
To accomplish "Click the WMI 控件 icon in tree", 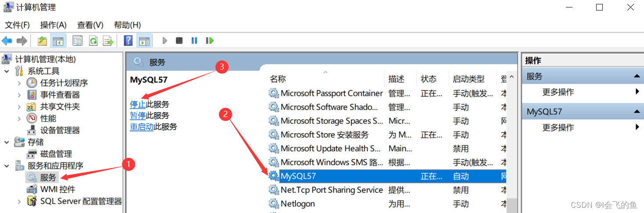I will click(32, 189).
